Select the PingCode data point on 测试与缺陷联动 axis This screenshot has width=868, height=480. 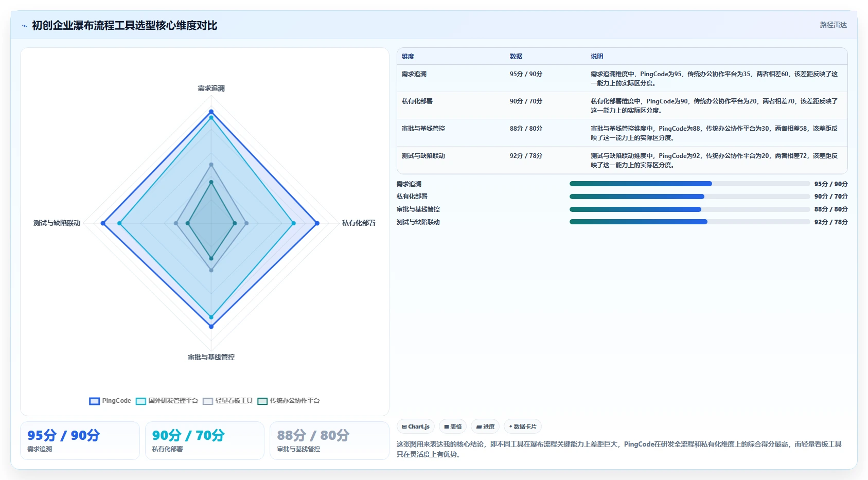(103, 223)
